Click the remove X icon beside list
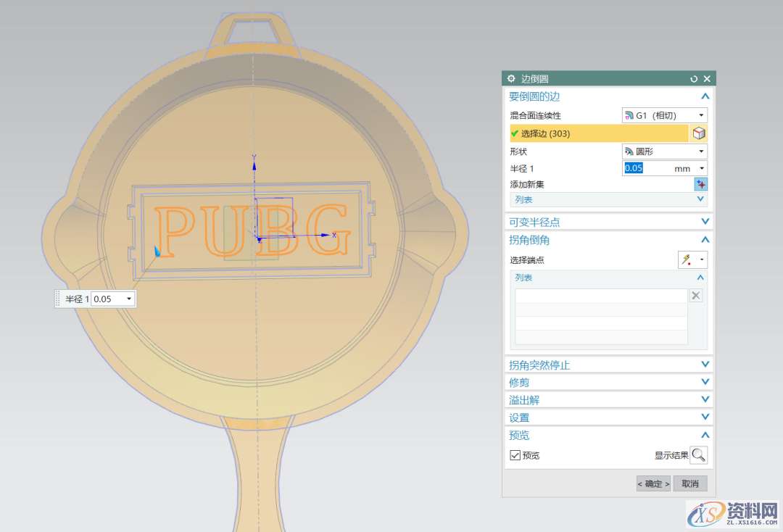Screen dimensions: 783x532 pos(696,296)
